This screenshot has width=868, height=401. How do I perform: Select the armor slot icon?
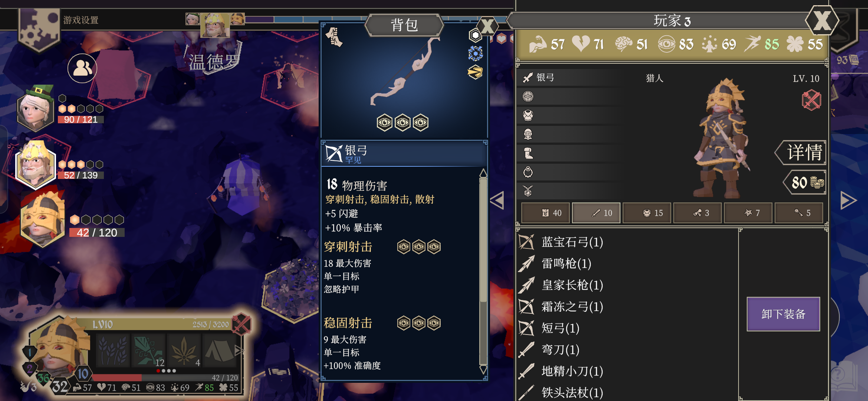pyautogui.click(x=528, y=115)
